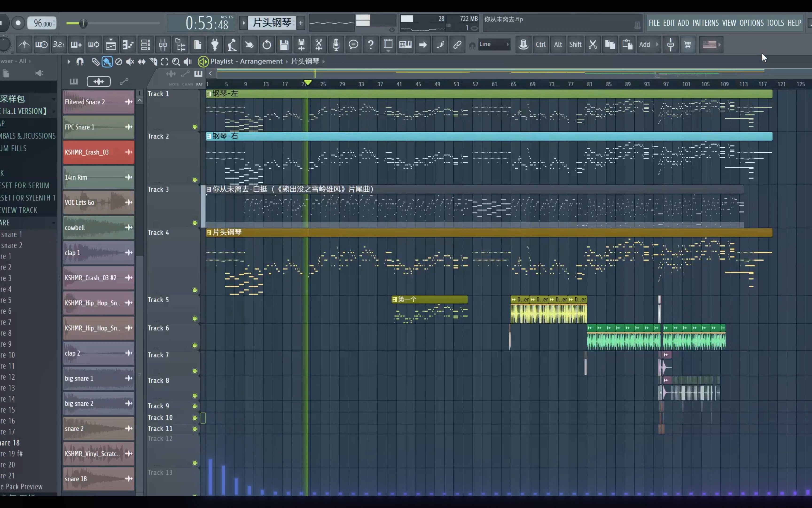Open the EDIT menu
Viewport: 812px width, 508px height.
click(669, 23)
